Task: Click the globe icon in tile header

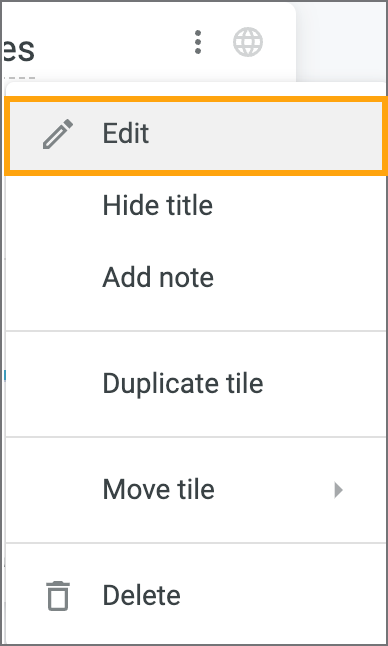Action: 248,42
